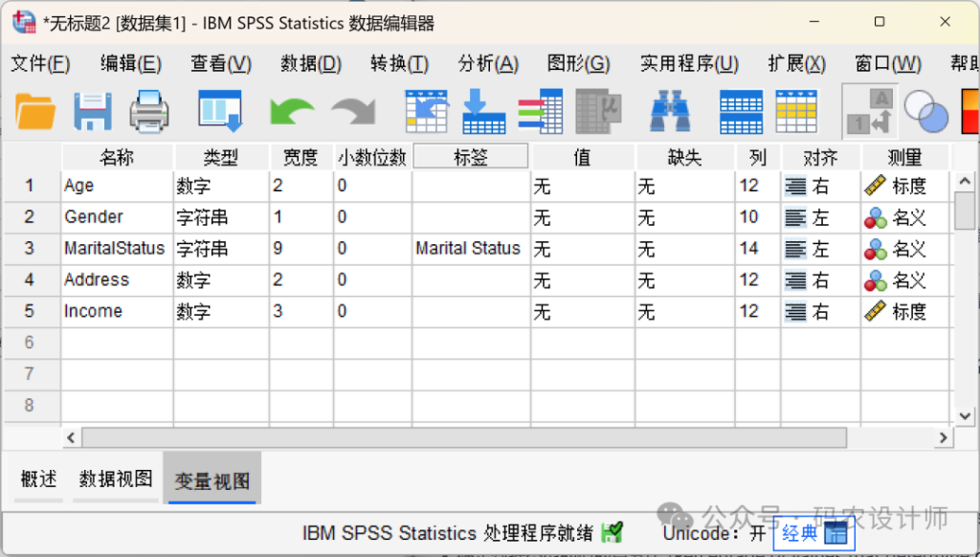Image resolution: width=980 pixels, height=557 pixels.
Task: Open the recall recent dialogs icon
Action: click(219, 111)
